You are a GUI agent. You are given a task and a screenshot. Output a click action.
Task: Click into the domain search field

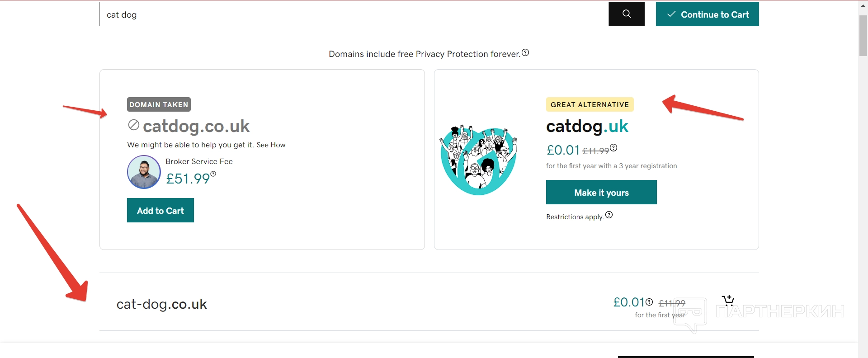pos(353,14)
